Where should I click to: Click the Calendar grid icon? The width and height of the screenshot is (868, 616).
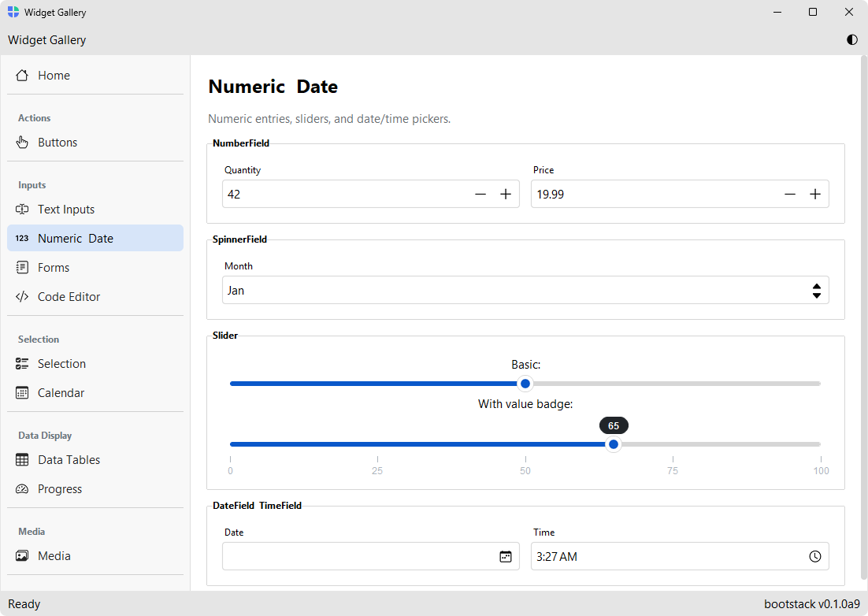point(22,393)
